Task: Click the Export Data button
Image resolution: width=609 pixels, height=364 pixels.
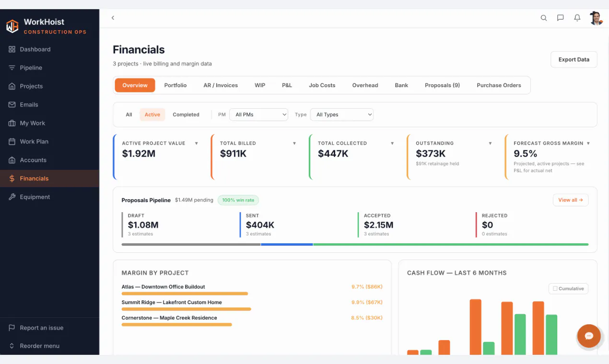Action: click(574, 59)
